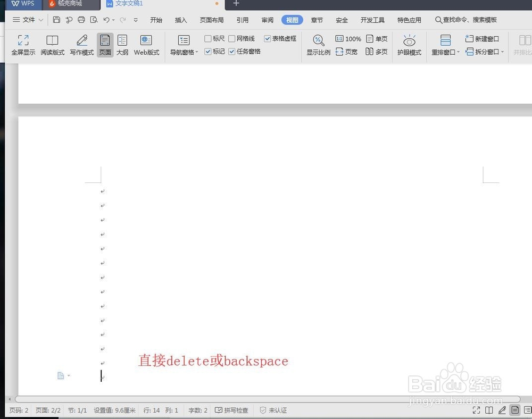Uncheck the marks (标记) checkbox

pos(208,52)
